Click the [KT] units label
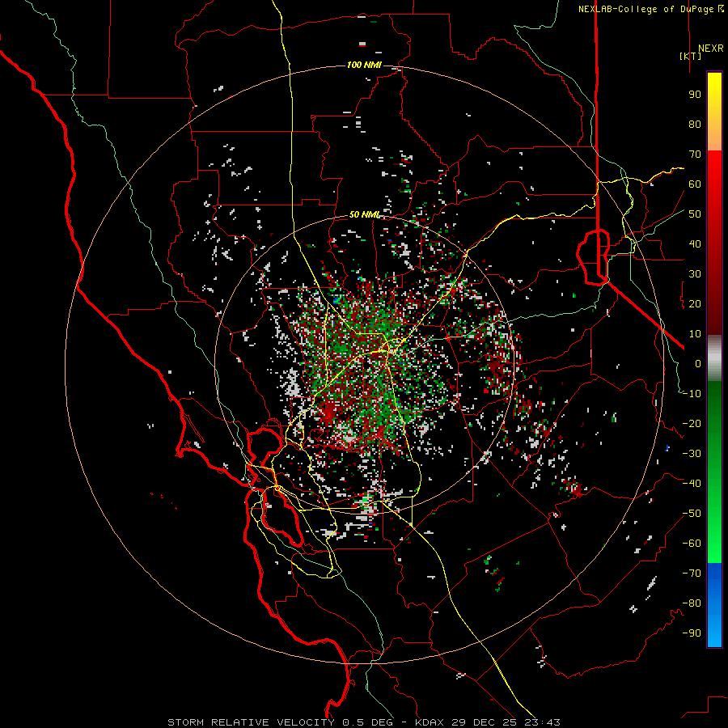The height and width of the screenshot is (728, 728). point(691,56)
